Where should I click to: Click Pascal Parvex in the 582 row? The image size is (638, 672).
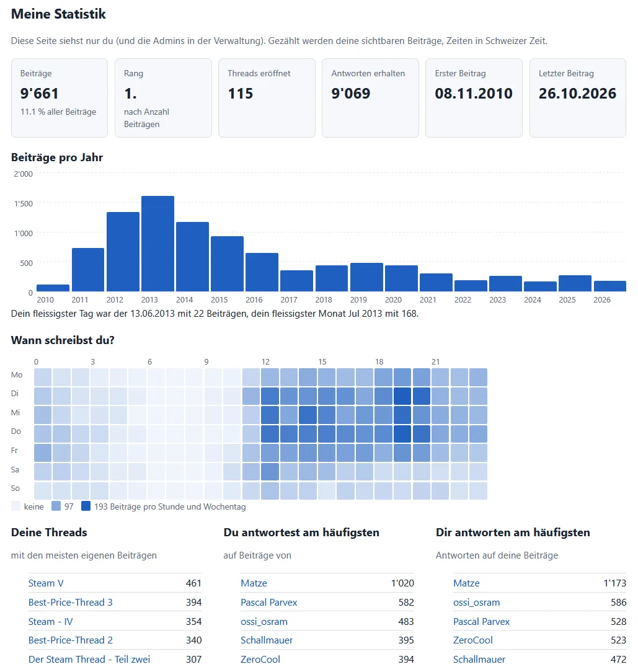coord(269,602)
